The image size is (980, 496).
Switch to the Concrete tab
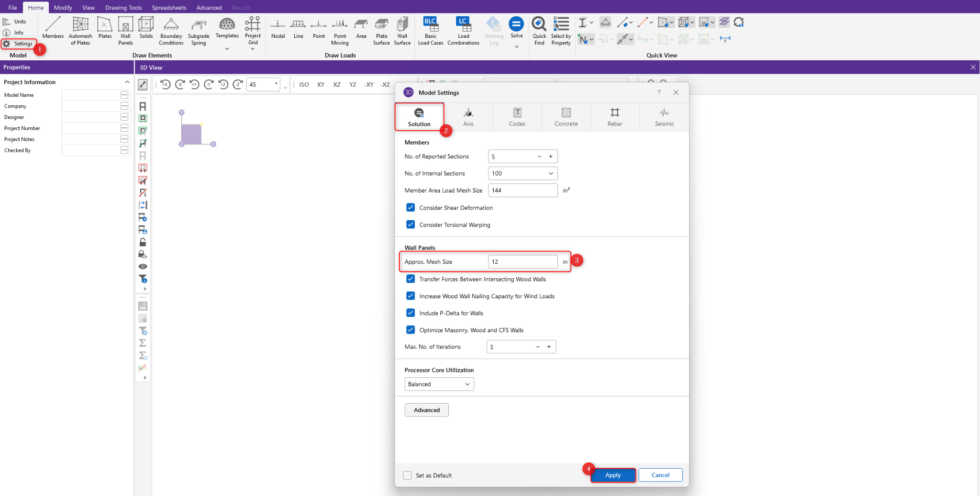(566, 117)
